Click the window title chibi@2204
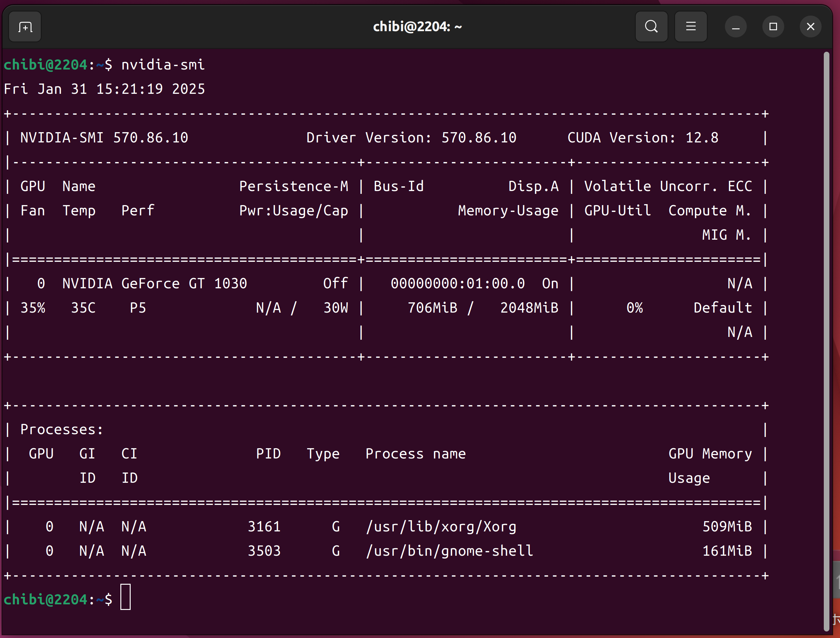 417,26
